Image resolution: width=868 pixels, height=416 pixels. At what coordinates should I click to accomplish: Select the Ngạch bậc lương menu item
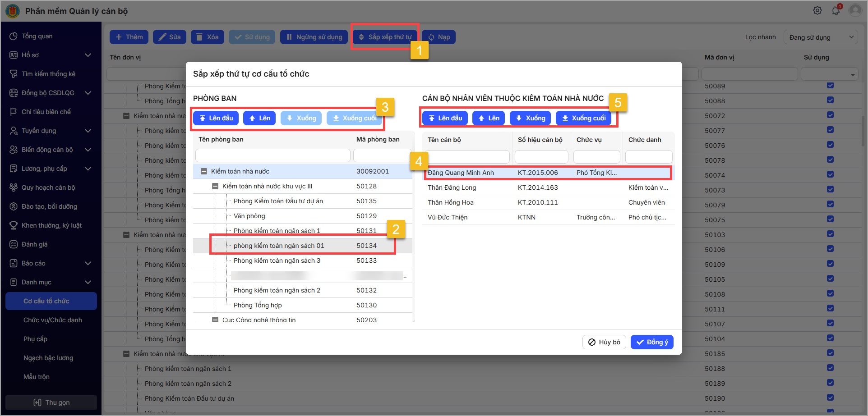pyautogui.click(x=48, y=358)
